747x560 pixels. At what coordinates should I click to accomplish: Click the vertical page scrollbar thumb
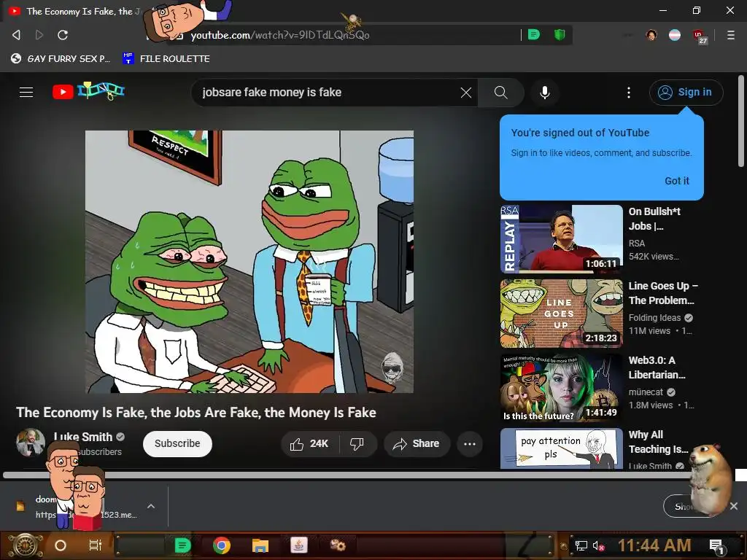coord(741,122)
